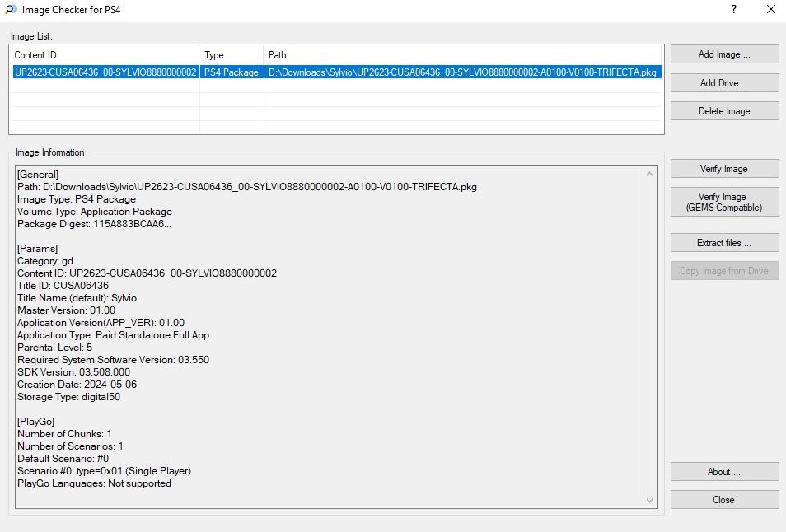
Task: Click the help question mark in title bar
Action: tap(734, 10)
